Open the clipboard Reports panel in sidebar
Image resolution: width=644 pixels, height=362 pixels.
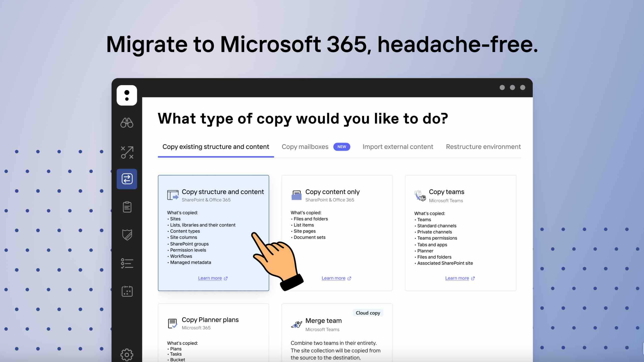(127, 207)
